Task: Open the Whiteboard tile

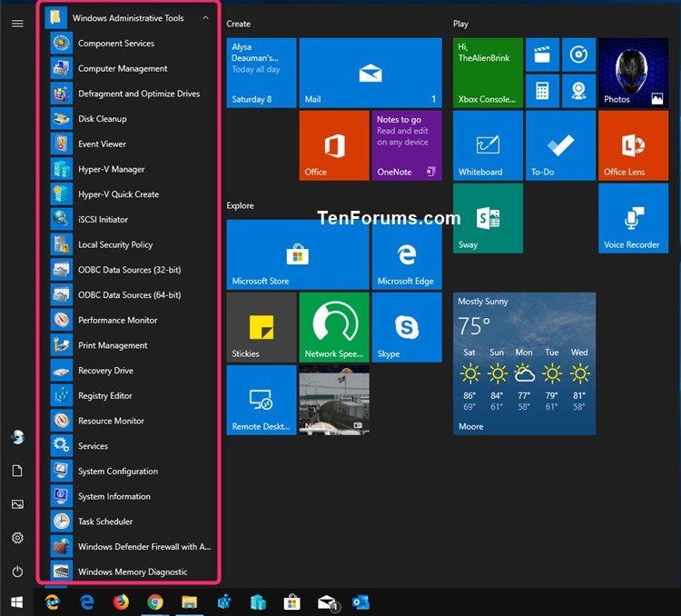Action: [488, 145]
